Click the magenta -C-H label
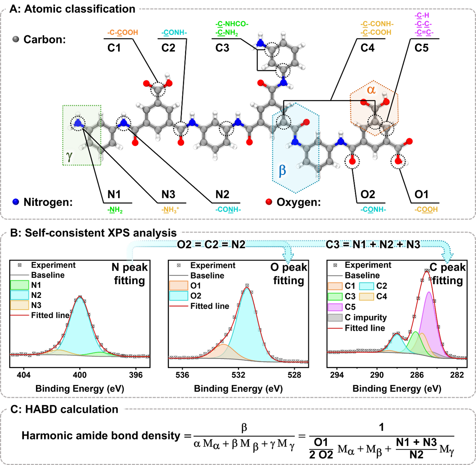The image size is (476, 465). point(422,16)
